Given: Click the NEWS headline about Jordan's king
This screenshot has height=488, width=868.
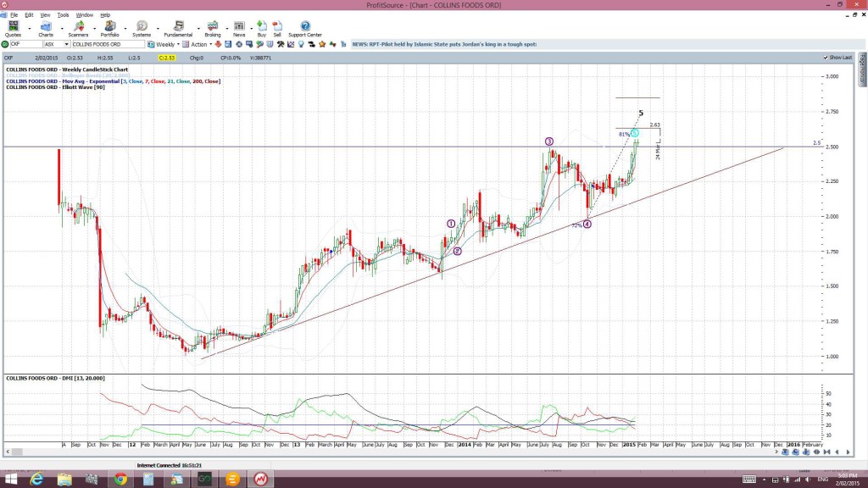Looking at the screenshot, I should click(444, 44).
